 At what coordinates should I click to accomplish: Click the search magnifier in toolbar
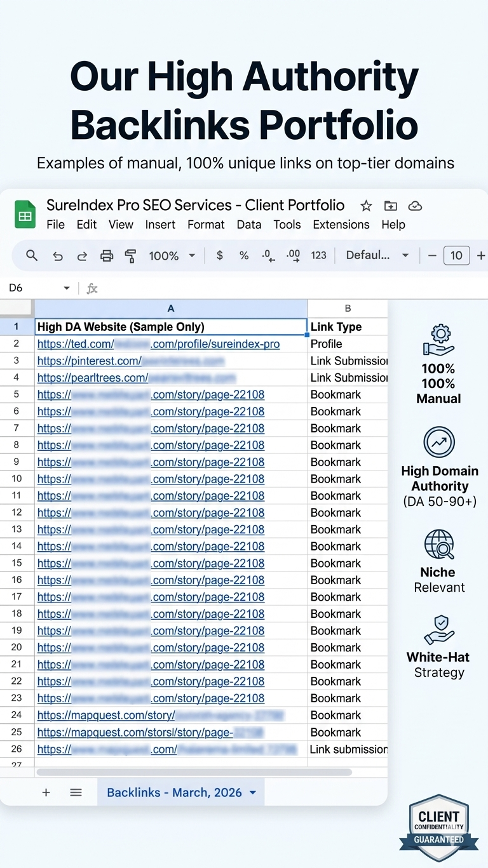tap(32, 255)
